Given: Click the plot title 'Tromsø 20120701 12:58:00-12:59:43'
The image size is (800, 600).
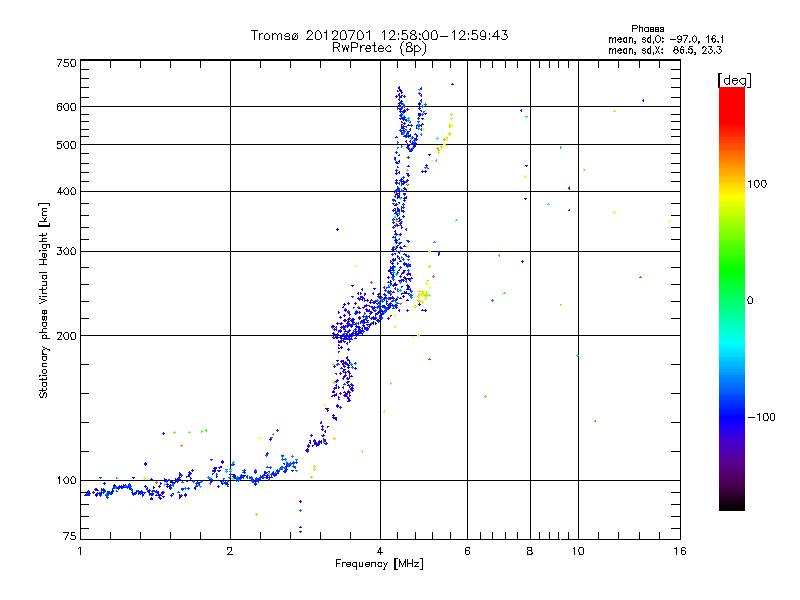Looking at the screenshot, I should (x=380, y=35).
